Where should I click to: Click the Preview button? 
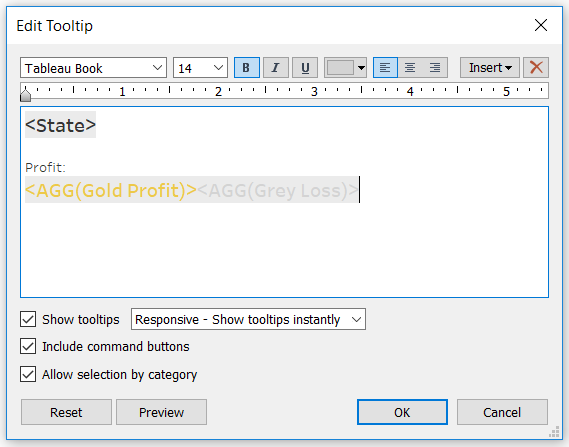pos(161,412)
